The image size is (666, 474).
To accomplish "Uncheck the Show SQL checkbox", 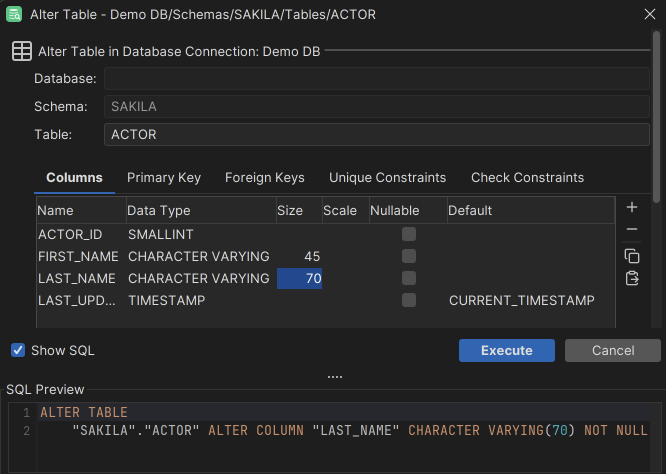I will [18, 350].
